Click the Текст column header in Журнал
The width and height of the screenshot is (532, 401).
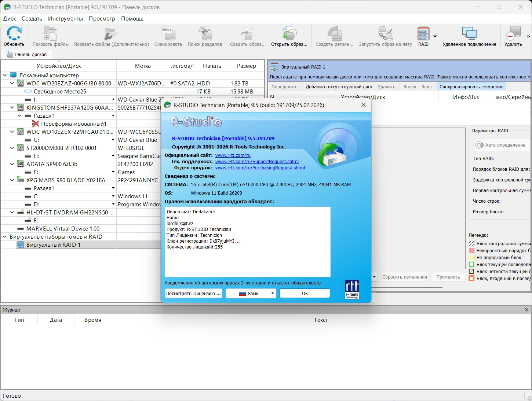[x=321, y=320]
